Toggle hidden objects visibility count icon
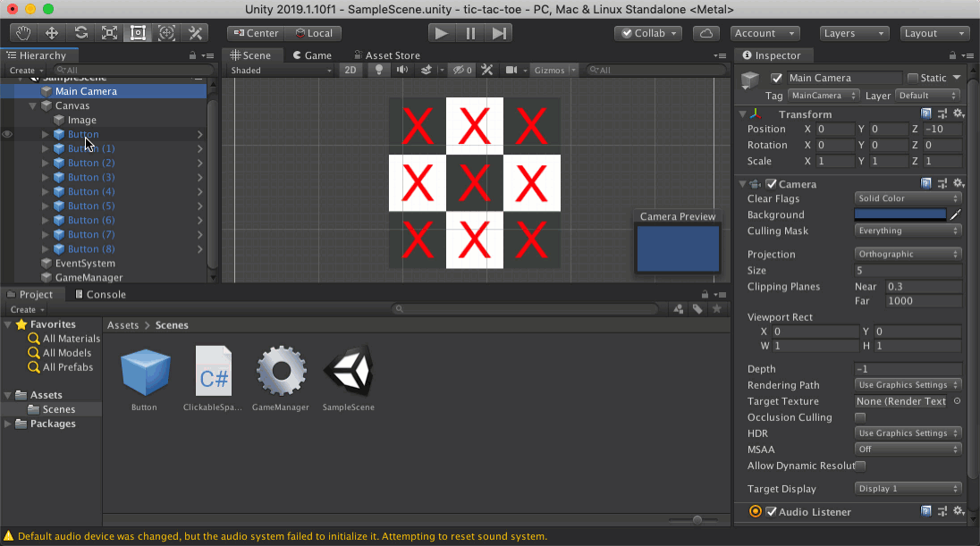This screenshot has height=546, width=980. click(x=462, y=70)
